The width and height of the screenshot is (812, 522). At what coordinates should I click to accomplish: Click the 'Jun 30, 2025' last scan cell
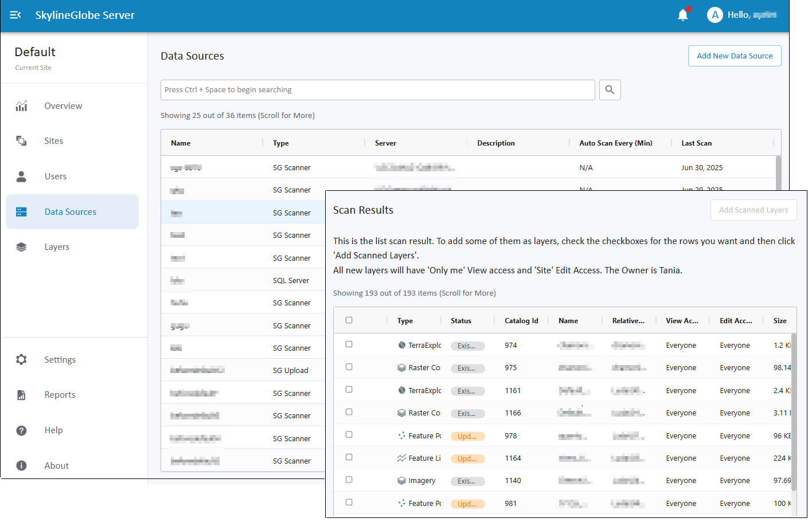[x=702, y=168]
